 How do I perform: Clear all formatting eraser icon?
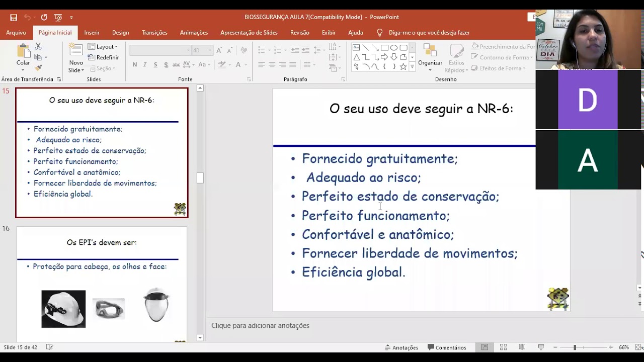click(x=244, y=50)
